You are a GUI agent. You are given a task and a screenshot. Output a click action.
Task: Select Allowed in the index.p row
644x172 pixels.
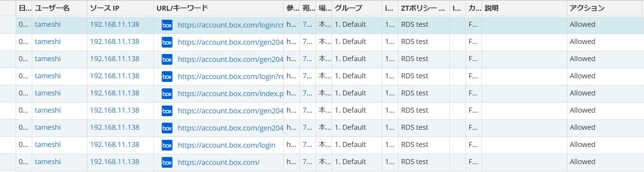582,93
